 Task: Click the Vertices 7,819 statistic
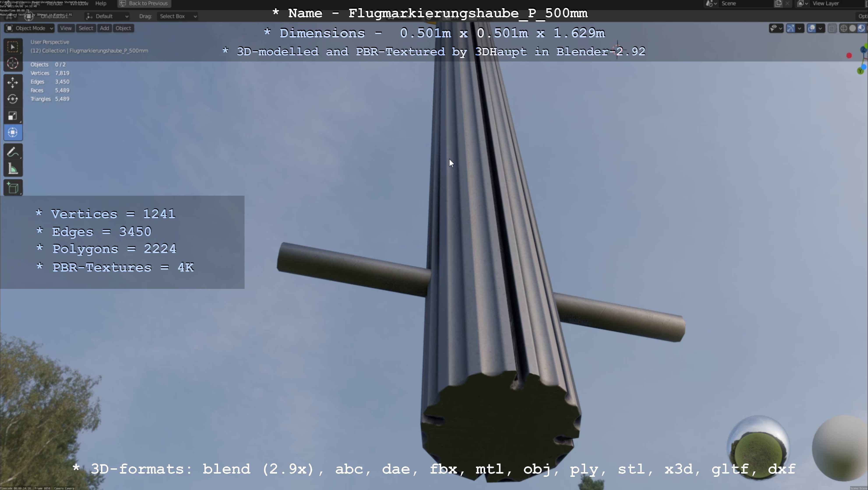pyautogui.click(x=50, y=73)
